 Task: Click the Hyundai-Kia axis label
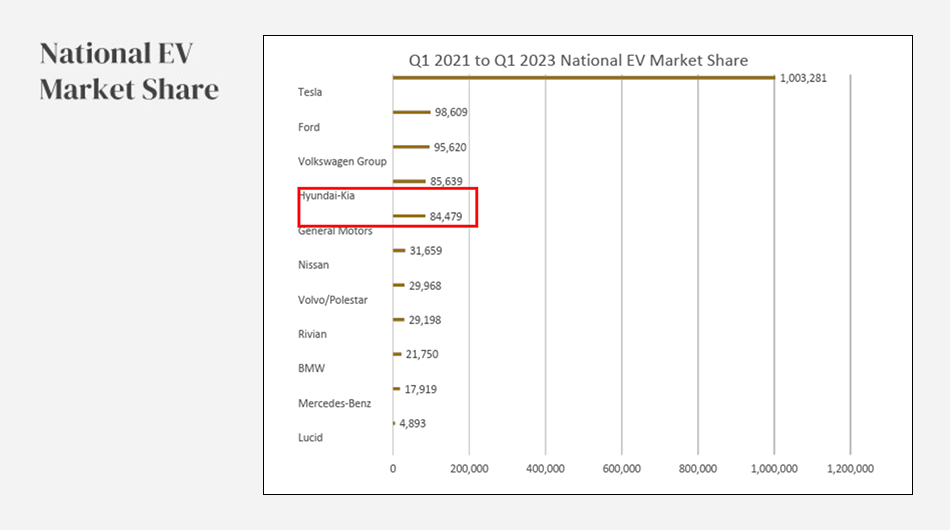click(327, 196)
